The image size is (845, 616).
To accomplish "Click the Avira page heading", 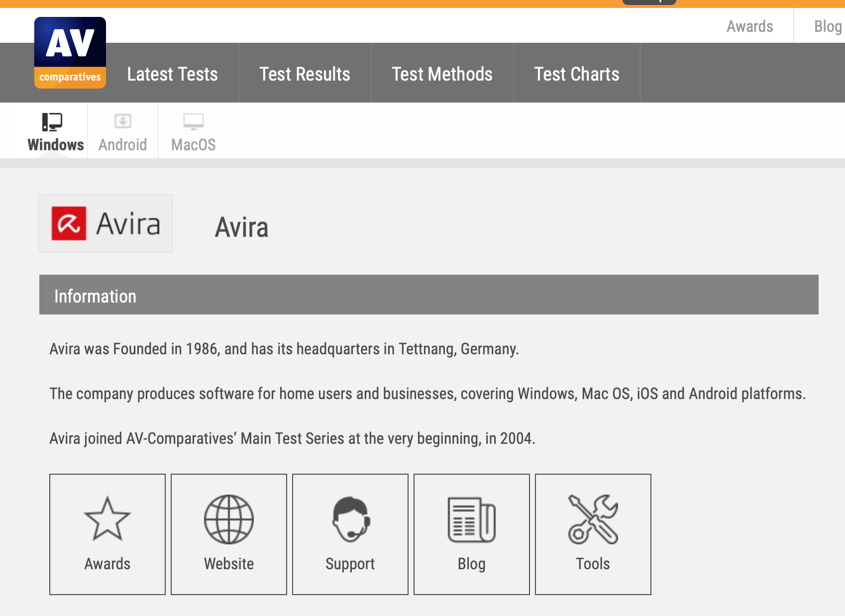I will click(242, 227).
